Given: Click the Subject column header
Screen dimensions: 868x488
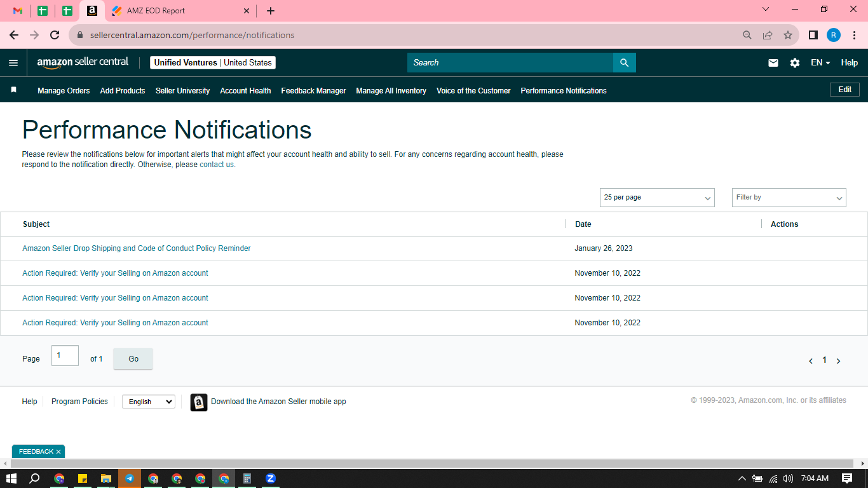Looking at the screenshot, I should tap(36, 224).
